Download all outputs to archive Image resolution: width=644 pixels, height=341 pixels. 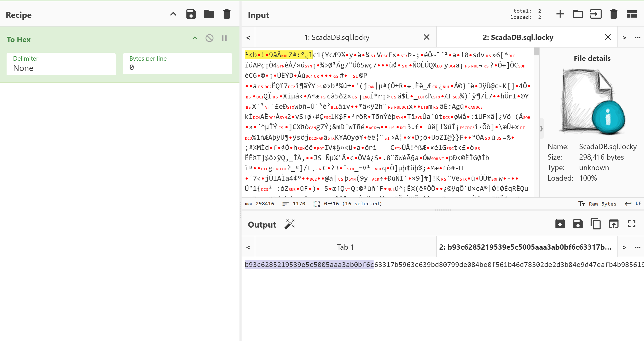point(560,224)
